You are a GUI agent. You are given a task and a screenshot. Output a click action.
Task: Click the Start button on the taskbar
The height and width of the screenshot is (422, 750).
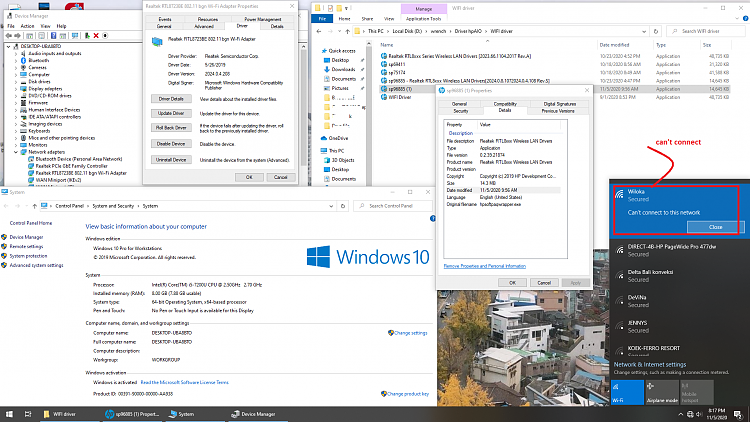pyautogui.click(x=9, y=413)
